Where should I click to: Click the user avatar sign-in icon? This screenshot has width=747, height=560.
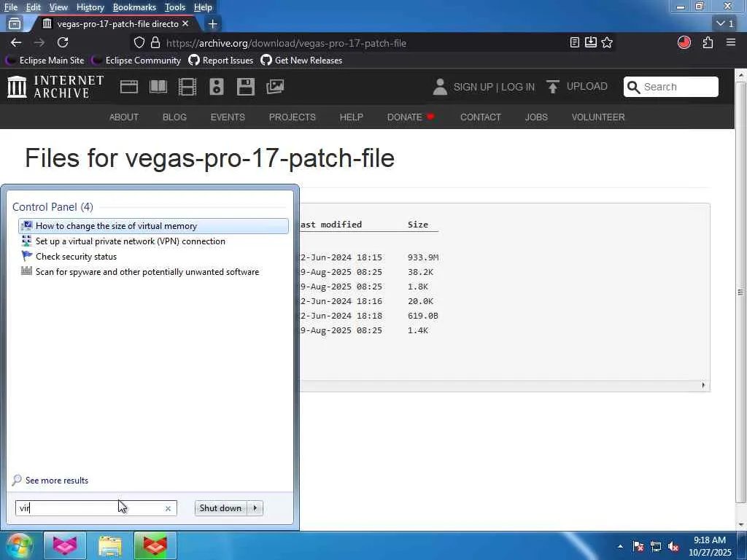coord(440,87)
